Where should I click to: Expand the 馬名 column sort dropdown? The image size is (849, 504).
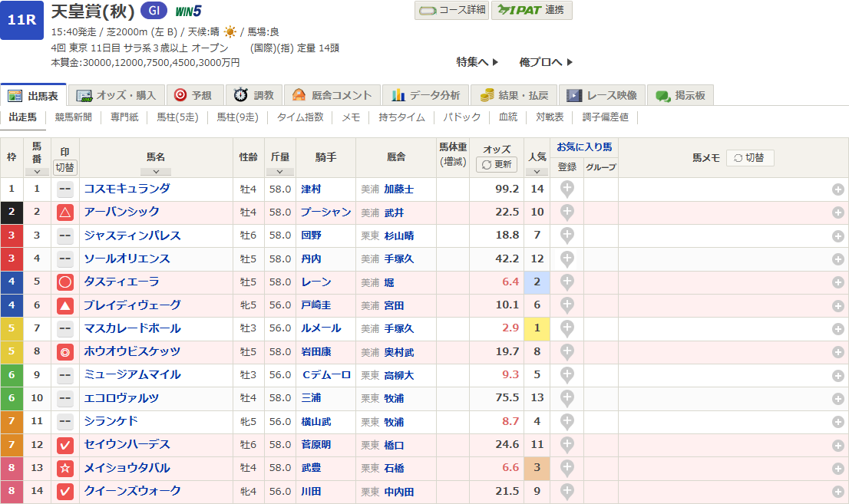click(156, 172)
